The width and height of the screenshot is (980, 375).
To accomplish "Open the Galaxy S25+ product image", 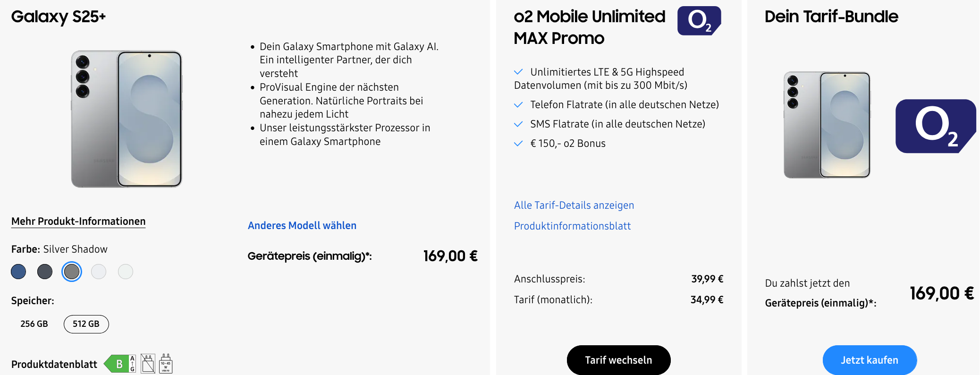I will [127, 119].
